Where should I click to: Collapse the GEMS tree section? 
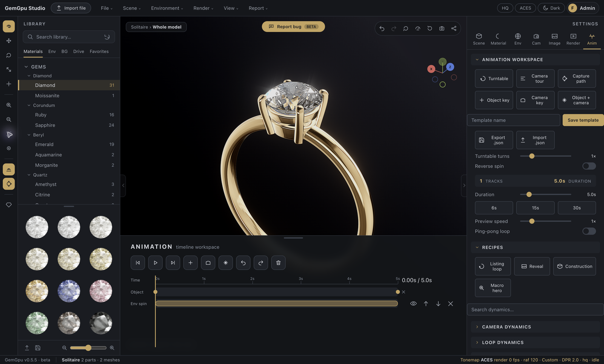click(26, 67)
